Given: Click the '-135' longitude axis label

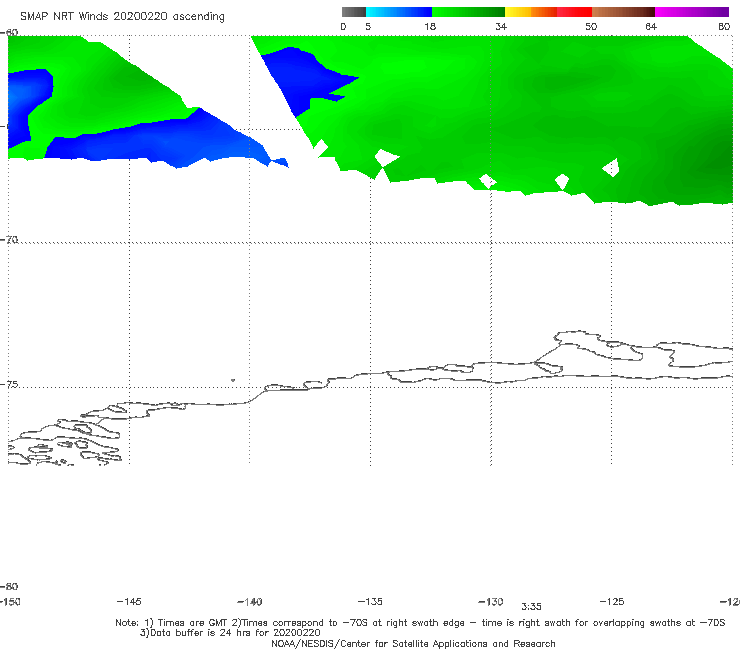Looking at the screenshot, I should click(x=370, y=602).
